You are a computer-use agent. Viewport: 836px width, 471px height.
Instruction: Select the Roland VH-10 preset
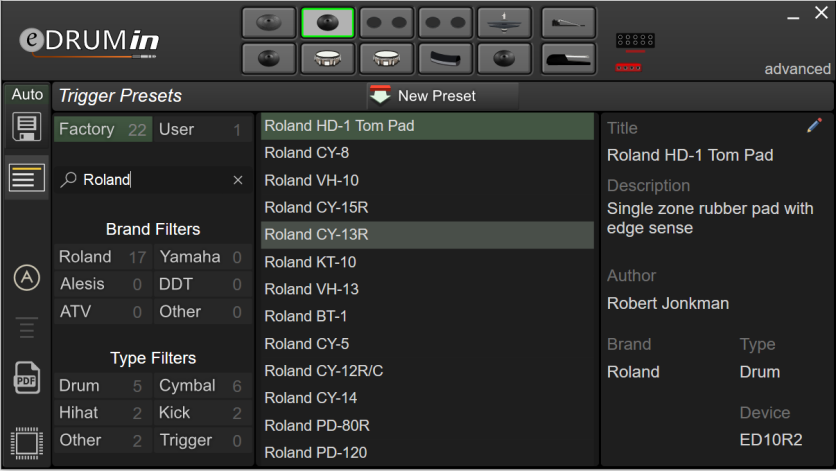[427, 180]
